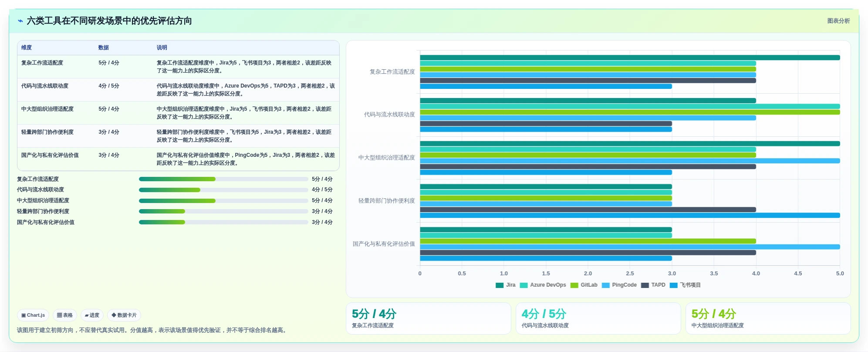
Task: Click the 4分 / 5分 代码与流水线联动度 data card
Action: coord(598,318)
